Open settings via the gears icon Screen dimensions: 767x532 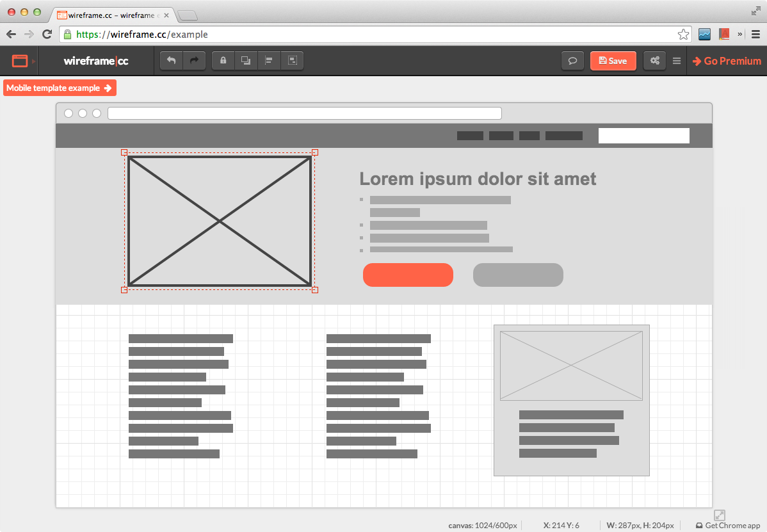(x=654, y=60)
